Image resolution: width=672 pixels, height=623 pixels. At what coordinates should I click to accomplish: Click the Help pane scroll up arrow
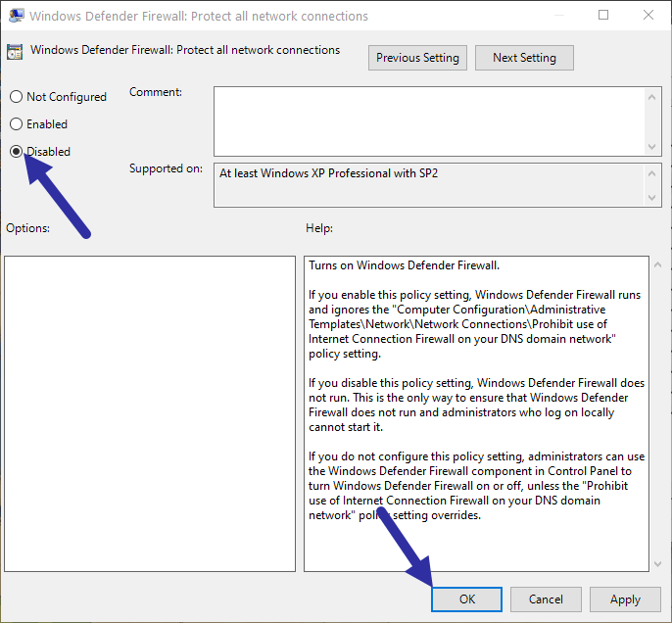[657, 264]
